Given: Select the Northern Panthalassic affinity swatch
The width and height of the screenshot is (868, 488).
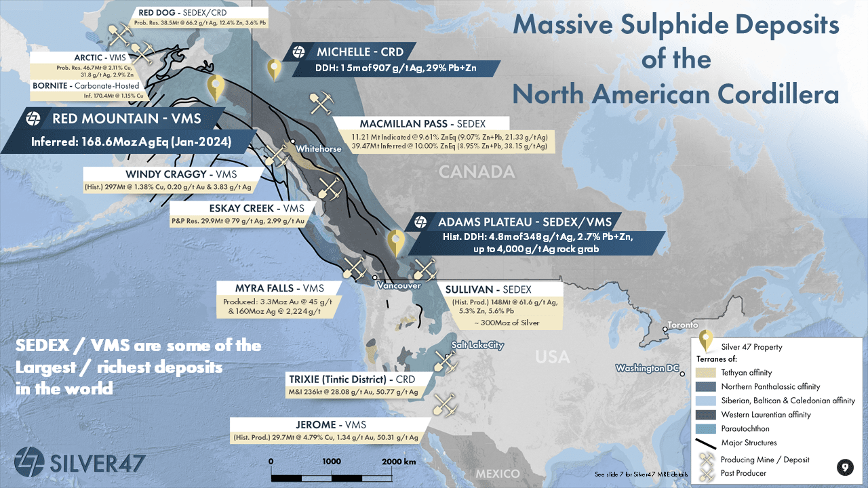Looking at the screenshot, I should pyautogui.click(x=706, y=387).
